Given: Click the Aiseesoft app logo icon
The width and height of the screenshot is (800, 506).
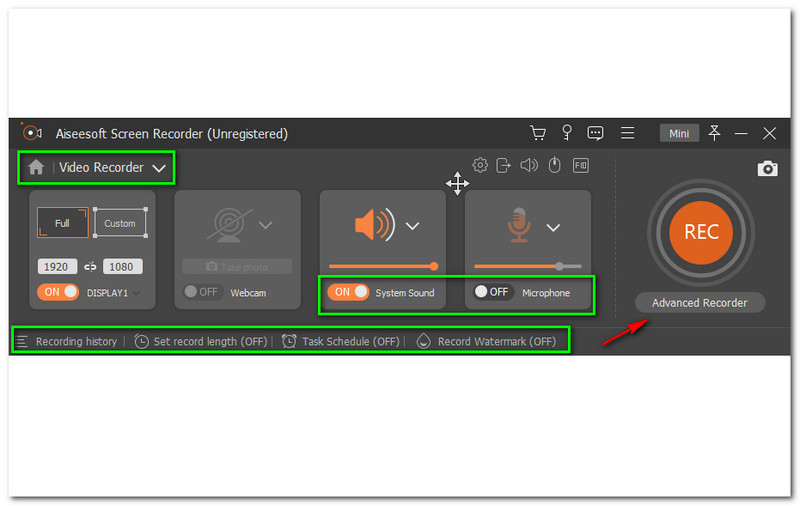Looking at the screenshot, I should click(x=32, y=133).
